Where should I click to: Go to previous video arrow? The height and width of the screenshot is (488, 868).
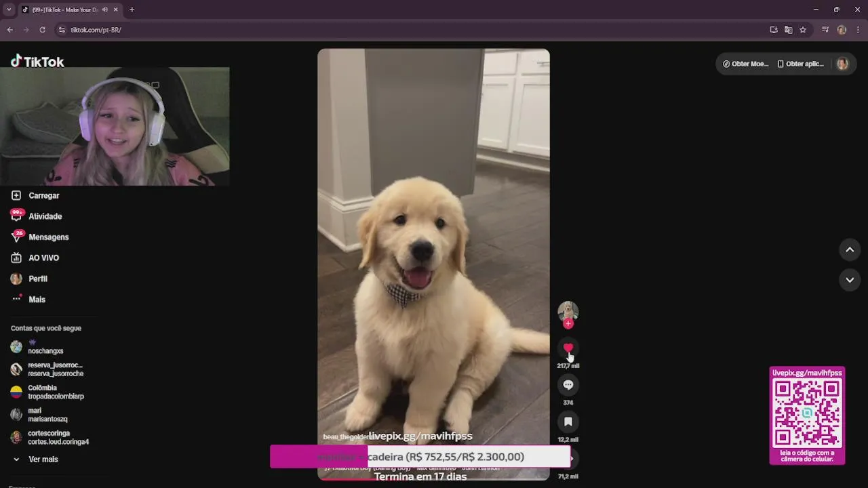point(850,249)
